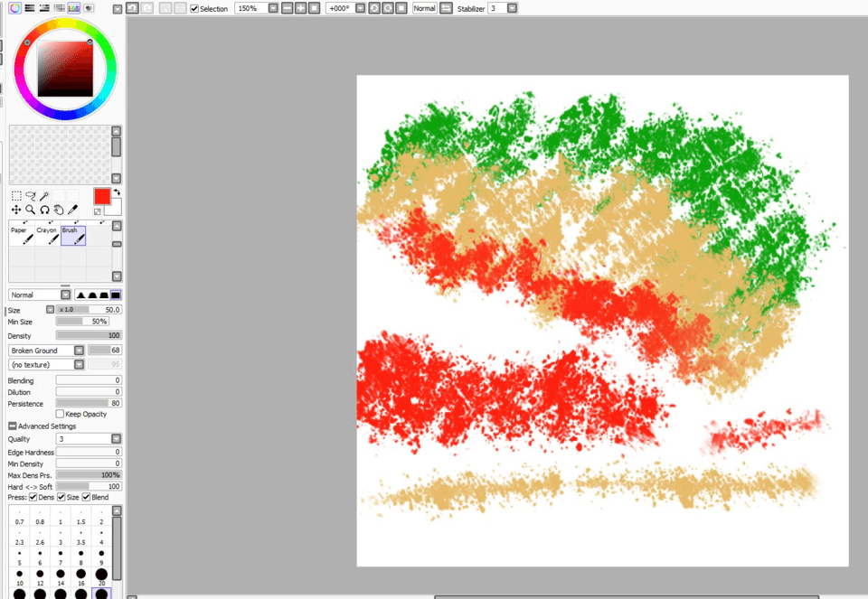
Task: Pick brush size 3.5 preset
Action: pyautogui.click(x=80, y=537)
